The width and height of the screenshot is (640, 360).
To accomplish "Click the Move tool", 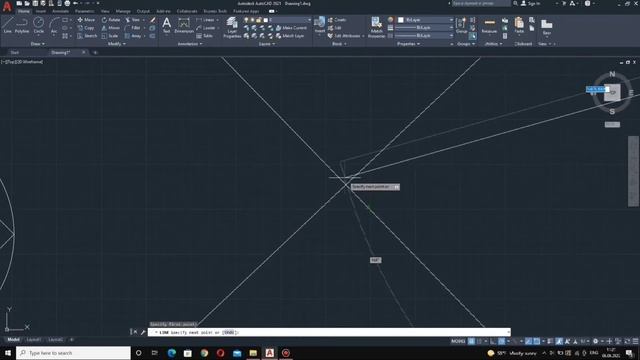I will tap(86, 20).
